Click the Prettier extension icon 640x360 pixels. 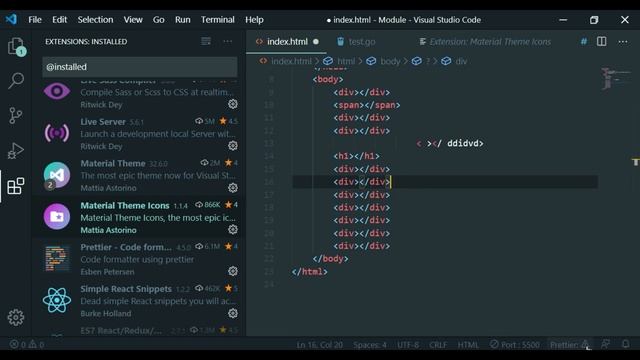tap(57, 259)
